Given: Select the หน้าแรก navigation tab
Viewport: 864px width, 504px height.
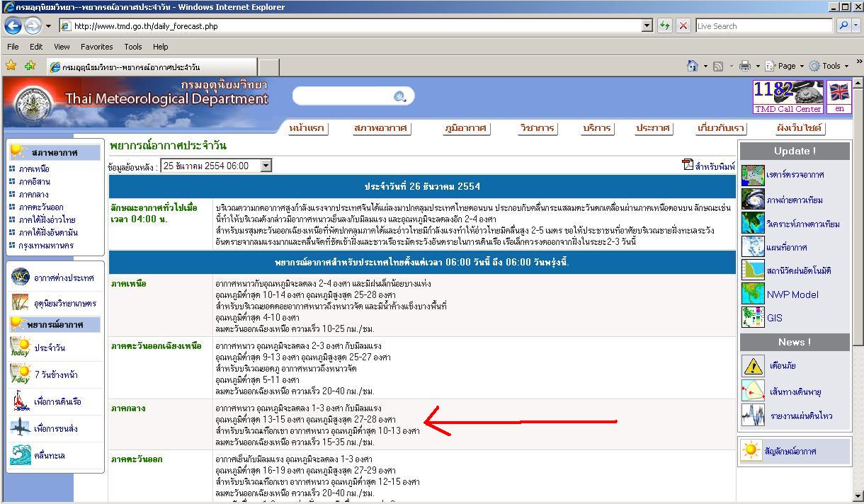Looking at the screenshot, I should click(307, 128).
